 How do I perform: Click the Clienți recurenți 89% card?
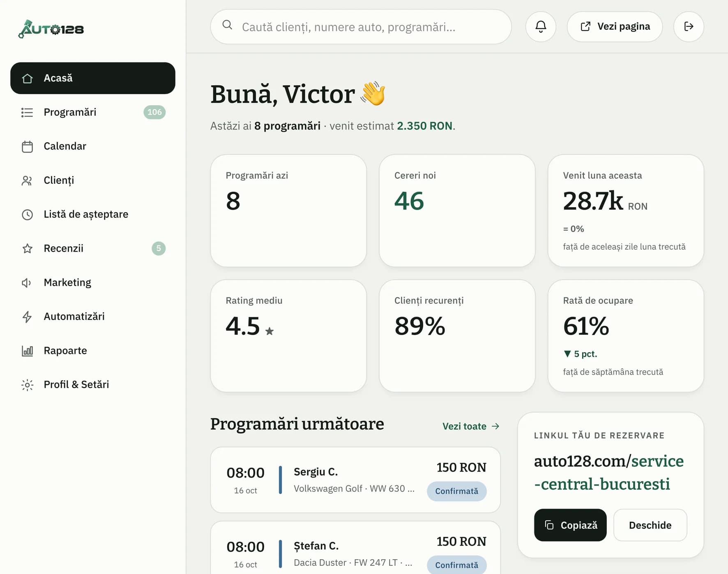pos(457,336)
